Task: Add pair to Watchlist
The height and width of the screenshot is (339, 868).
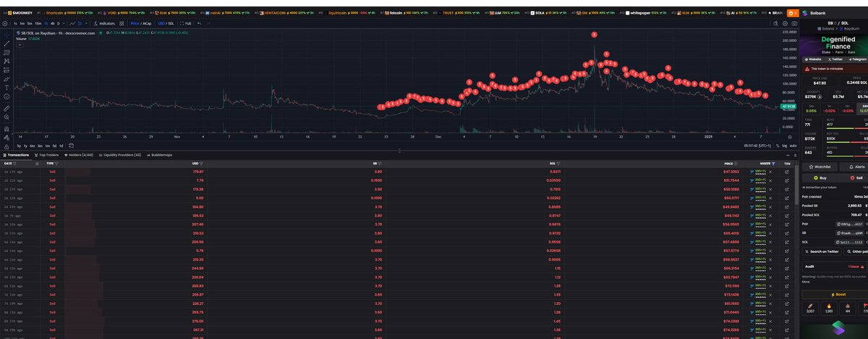Action: 821,167
